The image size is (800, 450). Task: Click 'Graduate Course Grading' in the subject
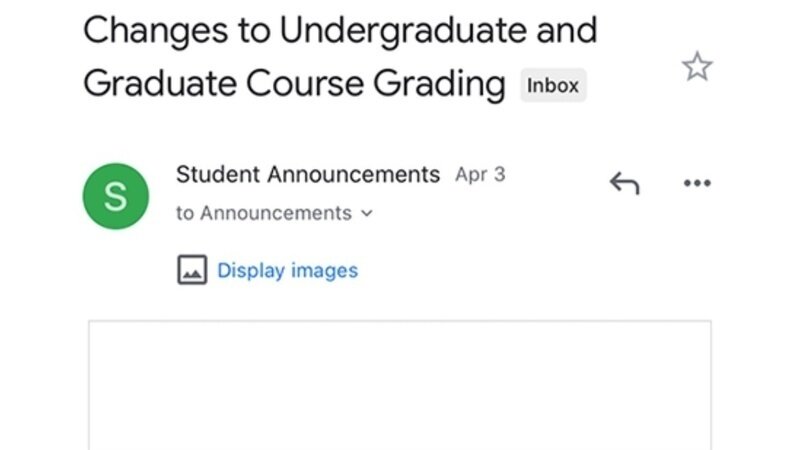click(294, 84)
